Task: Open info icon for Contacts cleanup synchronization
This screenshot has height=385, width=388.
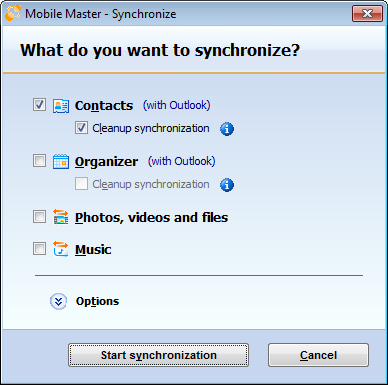Action: (227, 129)
